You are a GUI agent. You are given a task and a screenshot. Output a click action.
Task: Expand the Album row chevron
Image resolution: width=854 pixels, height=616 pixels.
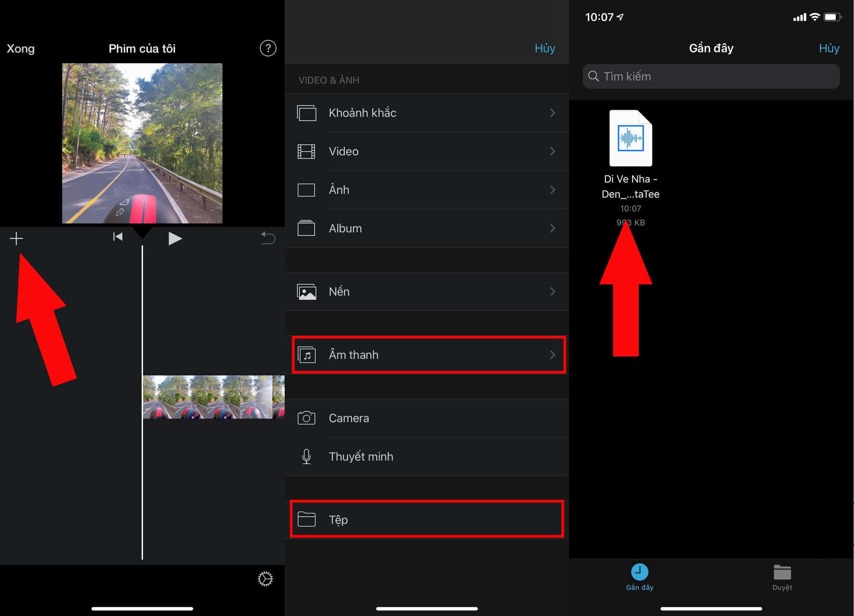tap(552, 228)
